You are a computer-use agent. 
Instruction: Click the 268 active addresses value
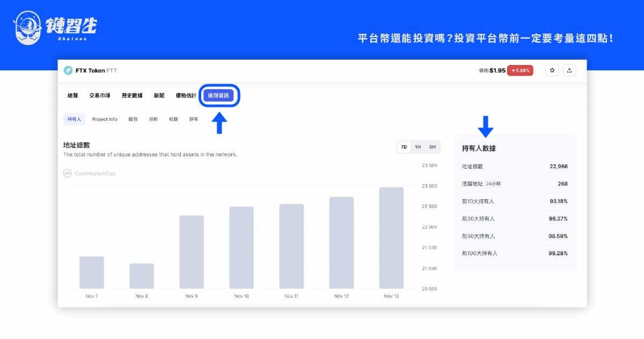[x=562, y=184]
